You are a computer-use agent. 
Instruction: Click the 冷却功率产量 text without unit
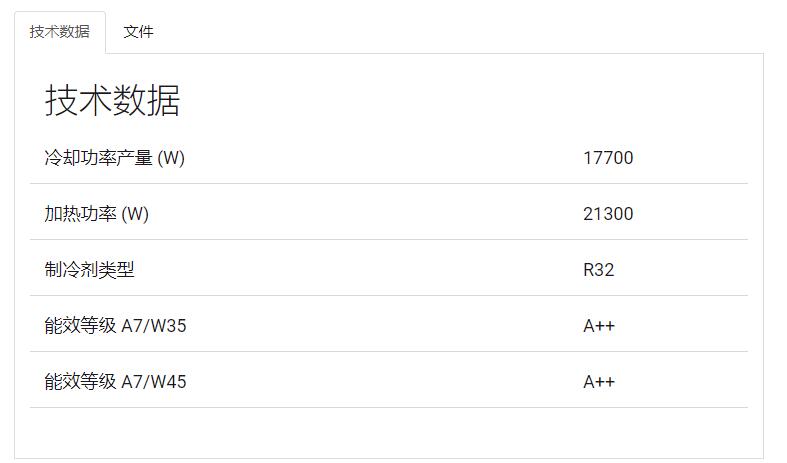98,158
